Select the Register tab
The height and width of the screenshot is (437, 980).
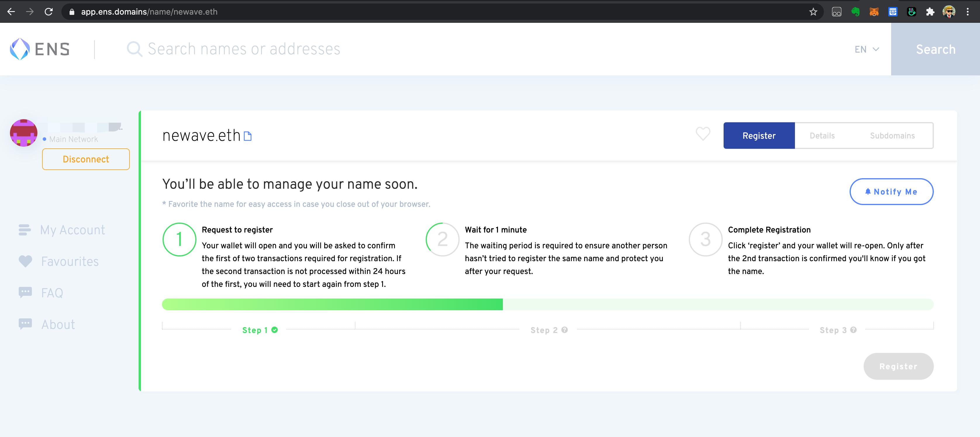(759, 136)
